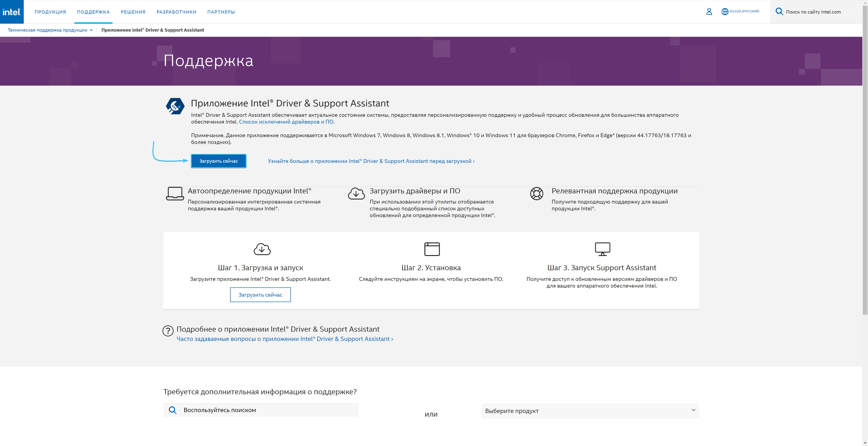Image resolution: width=868 pixels, height=446 pixels.
Task: Expand Техническая поддержка продукции breadcrumb chevron
Action: 91,30
